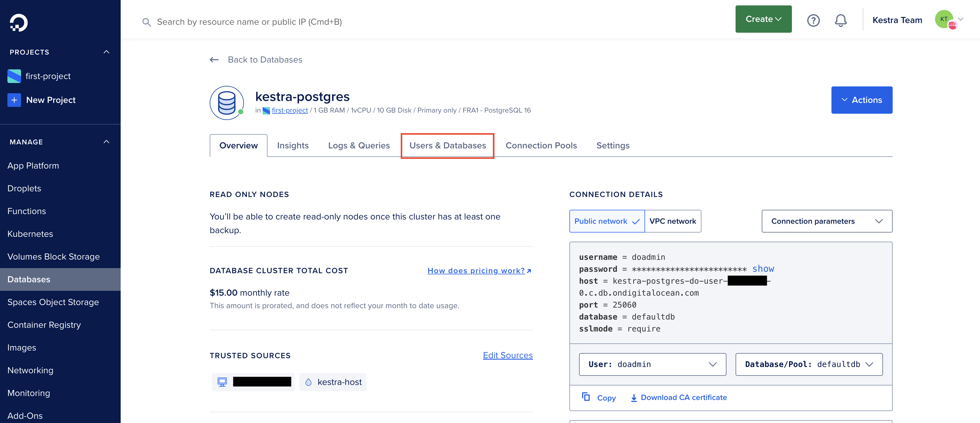Image resolution: width=980 pixels, height=423 pixels.
Task: Switch to the Users & Databases tab
Action: tap(447, 146)
